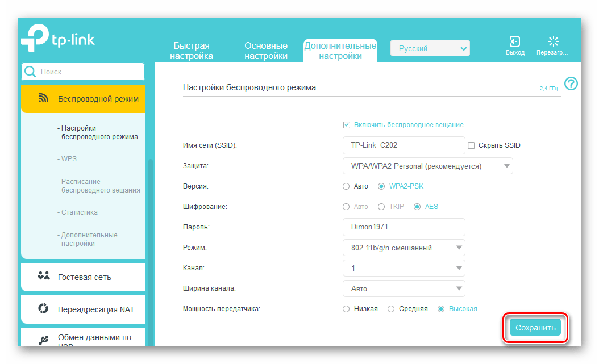Toggle 'Включить беспроводное вещание' checkbox

(x=347, y=125)
